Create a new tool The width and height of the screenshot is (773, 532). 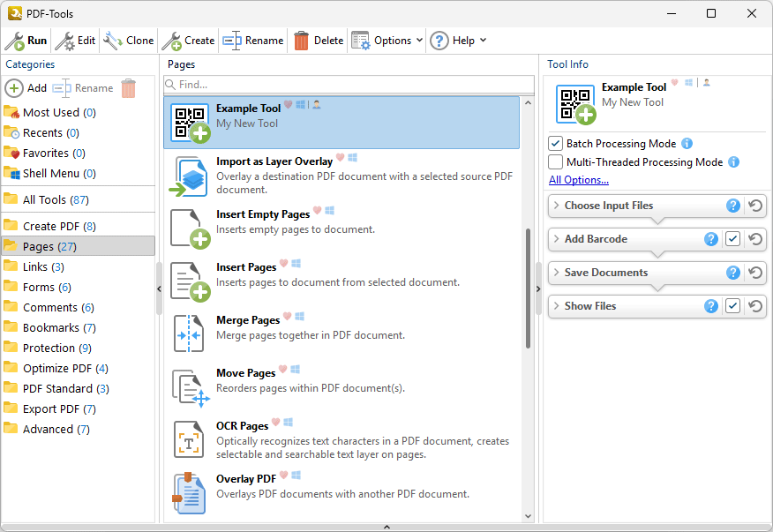188,41
